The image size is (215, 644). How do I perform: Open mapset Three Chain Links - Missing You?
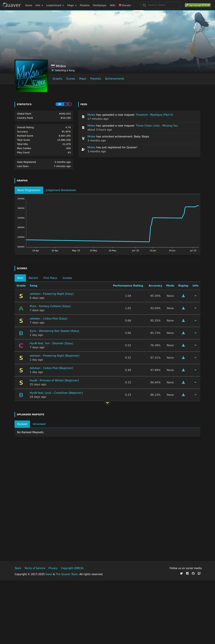pos(157,126)
